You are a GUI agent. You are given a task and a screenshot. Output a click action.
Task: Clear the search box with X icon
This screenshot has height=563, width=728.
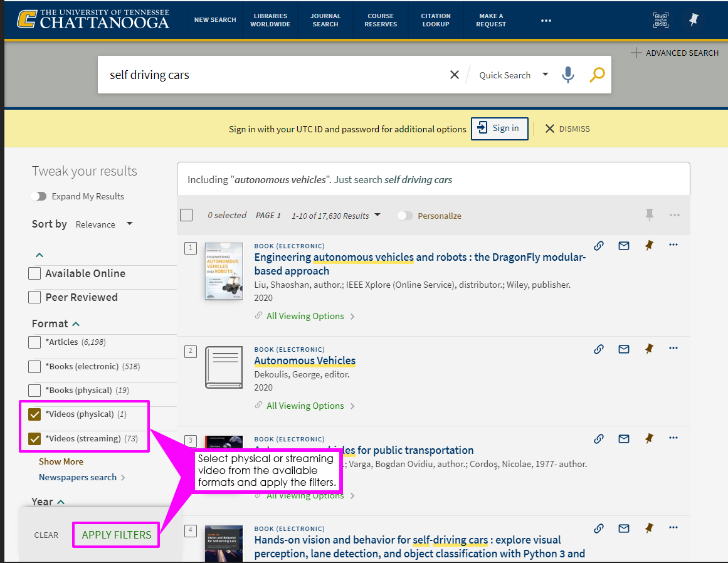click(455, 75)
